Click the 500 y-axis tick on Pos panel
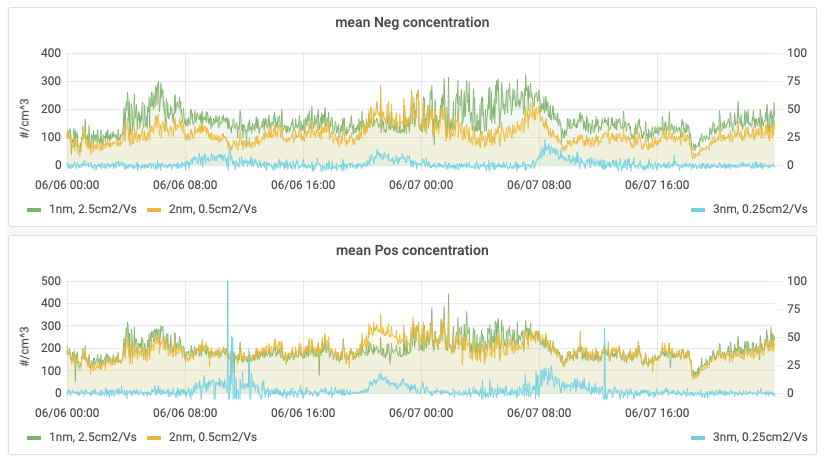This screenshot has width=825, height=463. (x=50, y=281)
